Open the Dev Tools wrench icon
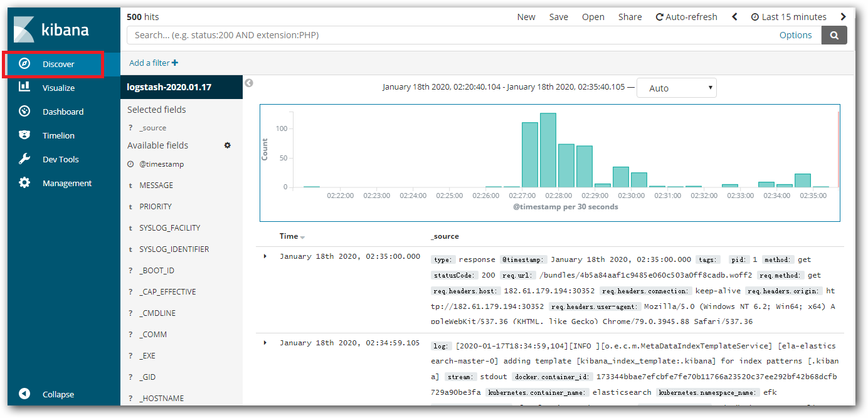Image resolution: width=868 pixels, height=418 pixels. pyautogui.click(x=24, y=159)
